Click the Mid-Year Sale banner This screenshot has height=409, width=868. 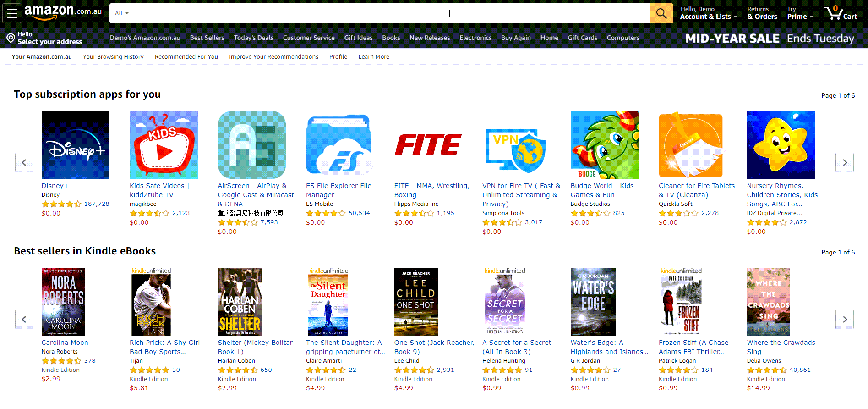click(770, 39)
